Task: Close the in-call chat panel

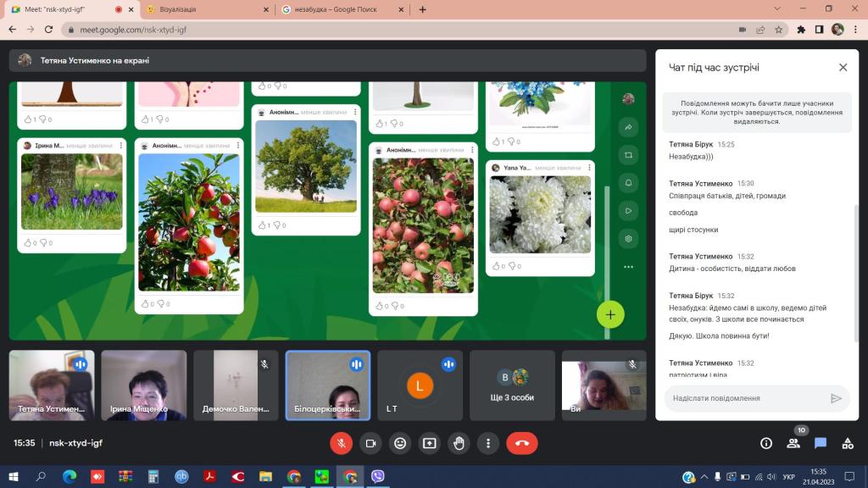Action: point(843,68)
